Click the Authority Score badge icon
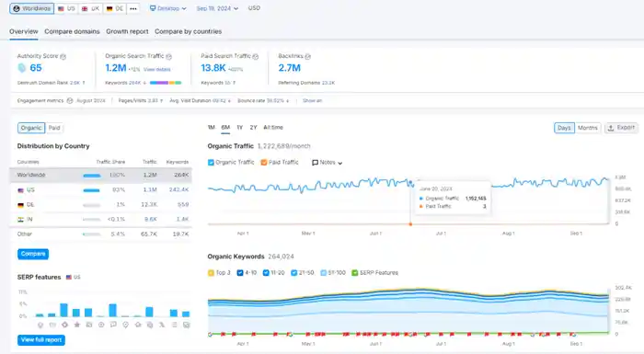This screenshot has height=354, width=644. [x=22, y=68]
